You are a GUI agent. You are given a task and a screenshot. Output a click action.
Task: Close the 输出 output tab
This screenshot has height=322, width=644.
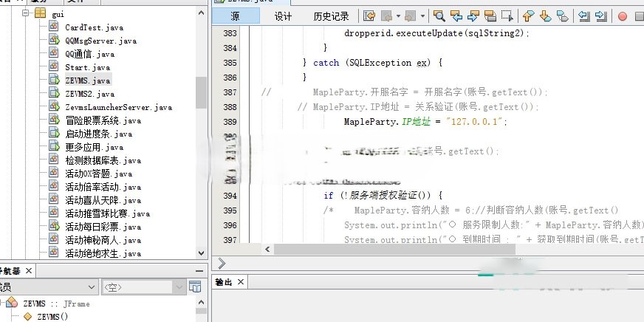click(x=241, y=282)
